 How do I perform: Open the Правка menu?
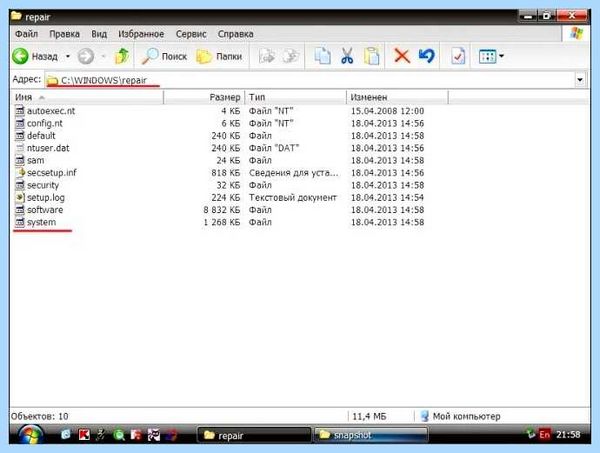coord(64,34)
